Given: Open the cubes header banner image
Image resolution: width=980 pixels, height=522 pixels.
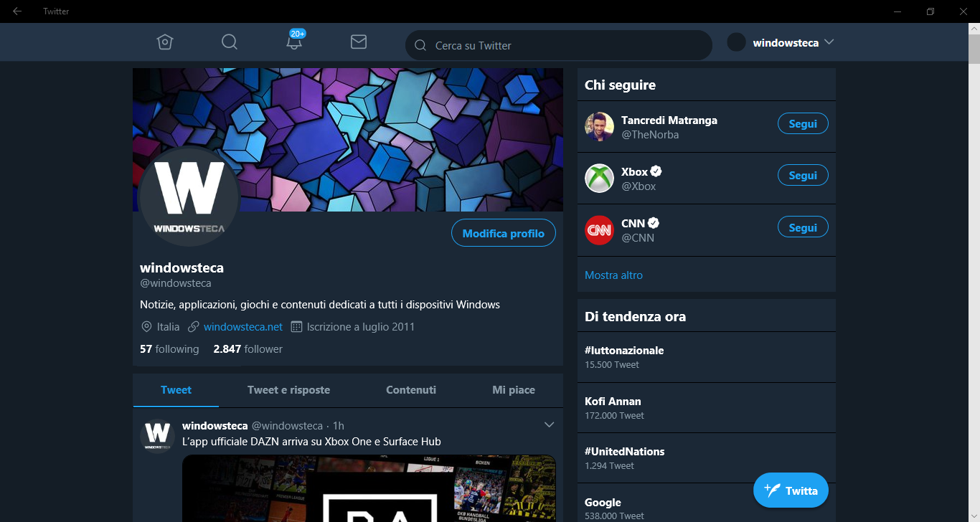Looking at the screenshot, I should coord(348,140).
